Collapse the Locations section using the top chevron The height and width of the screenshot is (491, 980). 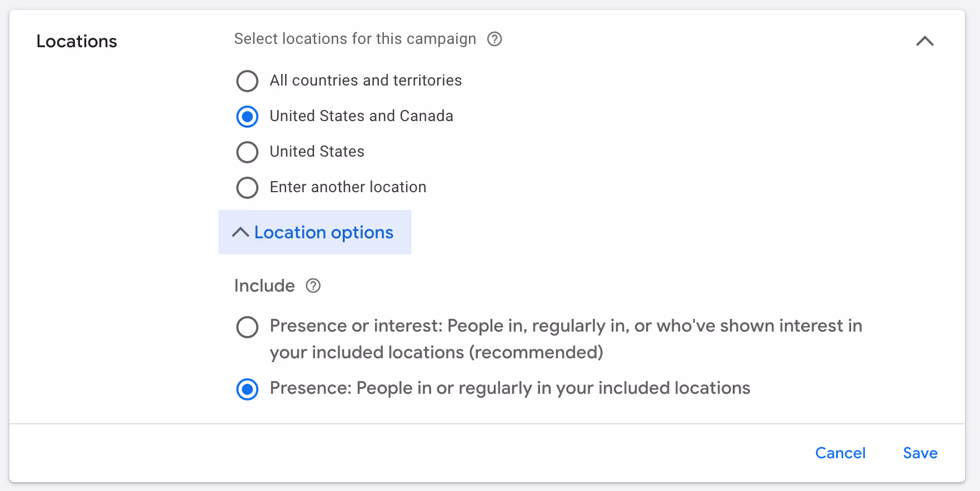point(925,41)
